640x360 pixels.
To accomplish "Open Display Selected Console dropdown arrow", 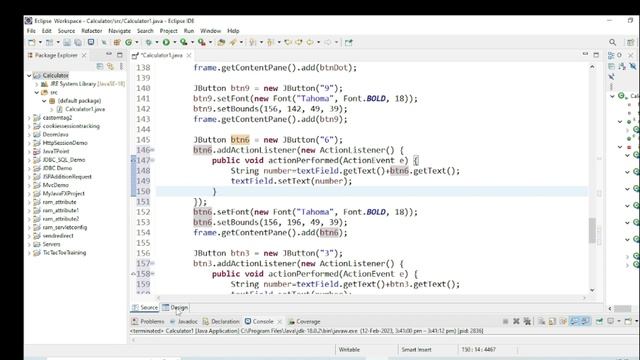I will pyautogui.click(x=618, y=321).
